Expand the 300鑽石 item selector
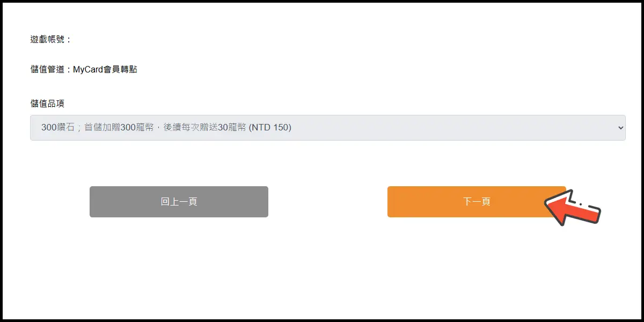The height and width of the screenshot is (322, 644). tap(328, 128)
